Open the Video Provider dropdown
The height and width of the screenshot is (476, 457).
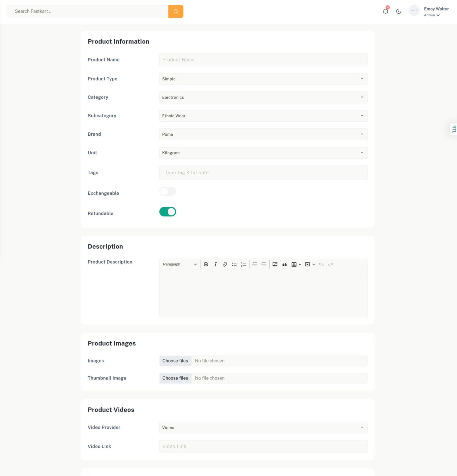[x=263, y=427]
